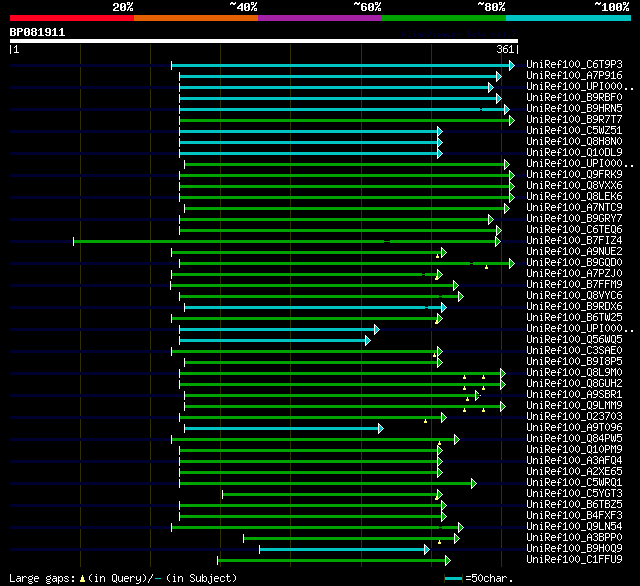Click the red 20% identity legend segment
The image size is (640, 586).
[x=72, y=18]
